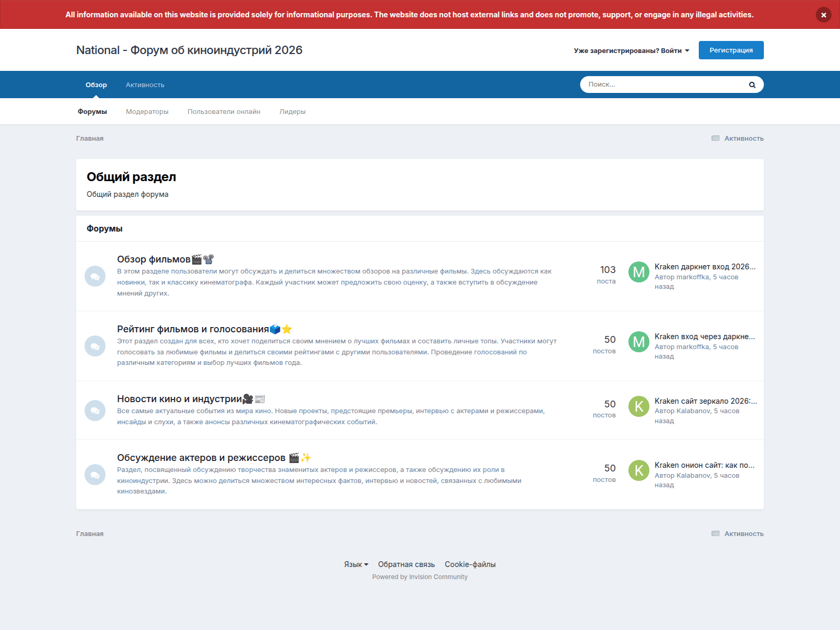Click the Форумы section header
This screenshot has width=840, height=630.
[104, 228]
